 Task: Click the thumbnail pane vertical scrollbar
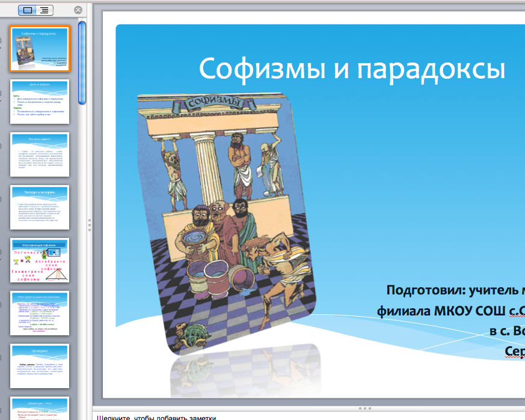click(82, 63)
